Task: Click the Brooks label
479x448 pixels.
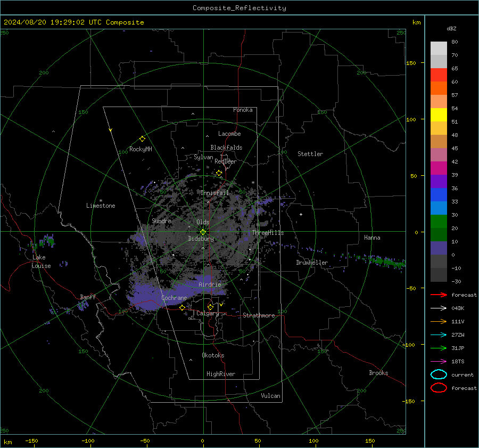Action: [378, 373]
